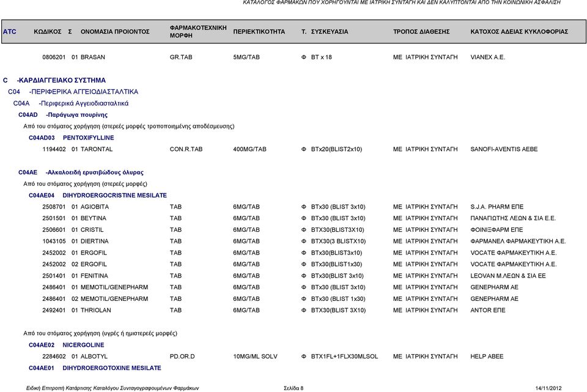
Task: Select LEOVAN Μ.ΛΕΩΝ & ΣΙΑ ΕΕ
Action: click(x=508, y=276)
